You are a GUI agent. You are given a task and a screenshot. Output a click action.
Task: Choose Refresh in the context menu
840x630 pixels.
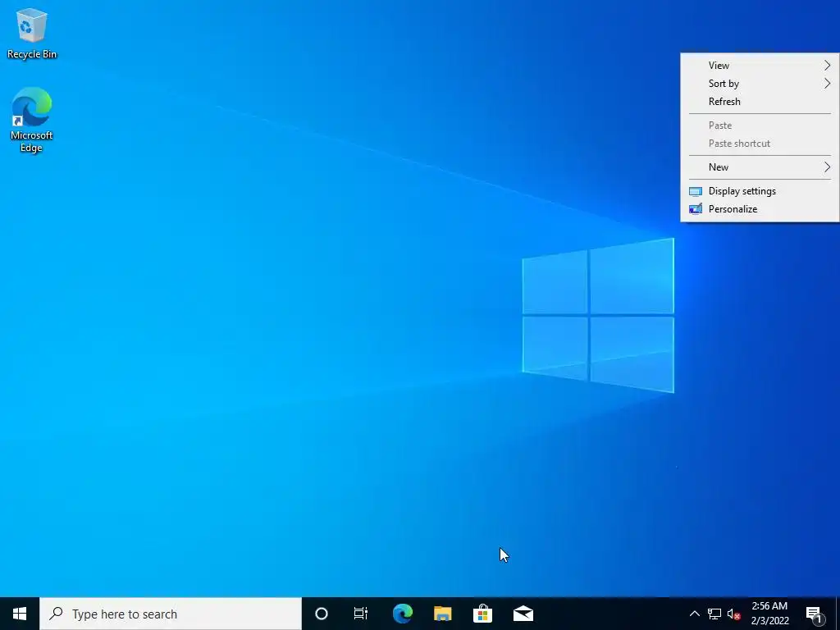[x=760, y=102]
